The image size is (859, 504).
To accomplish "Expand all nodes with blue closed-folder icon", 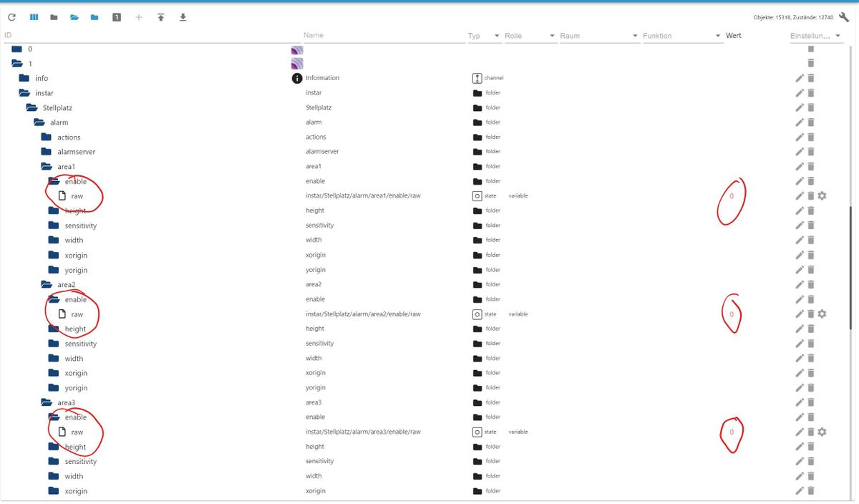I will tap(94, 17).
